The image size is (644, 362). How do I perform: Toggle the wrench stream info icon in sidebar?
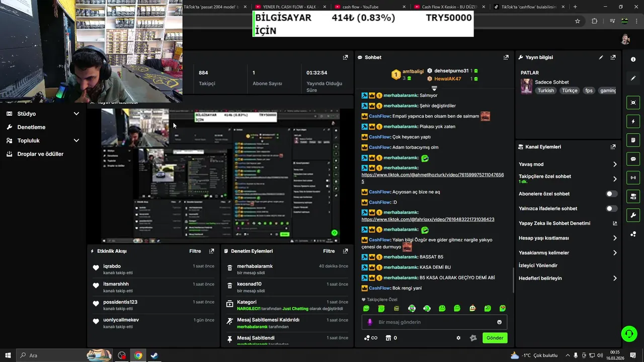click(633, 215)
